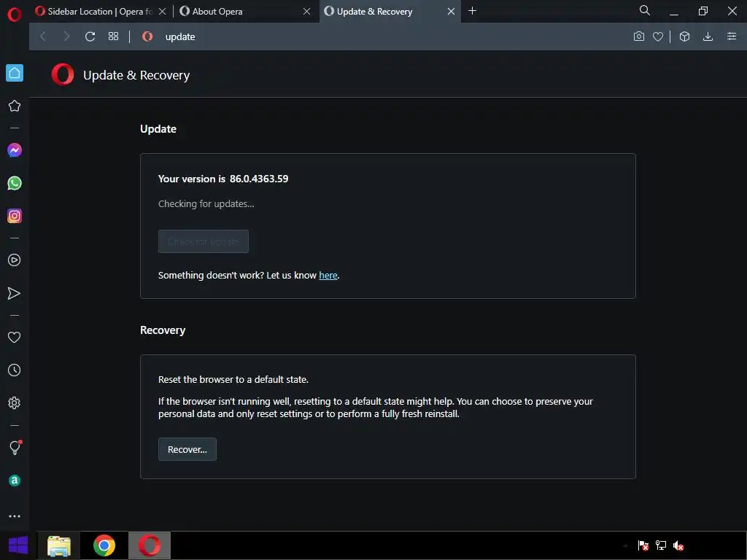Launch Google Chrome from taskbar
This screenshot has height=560, width=747.
[104, 545]
